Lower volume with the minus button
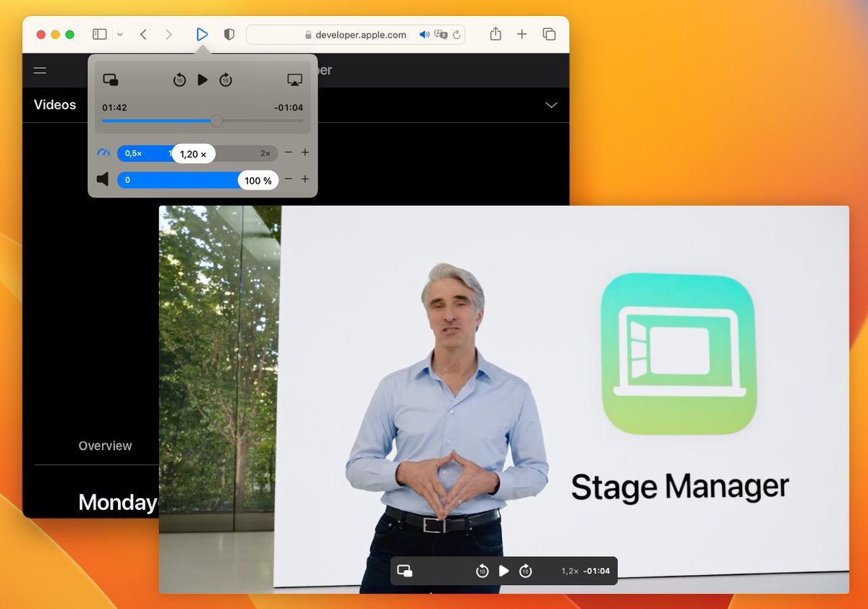Viewport: 868px width, 609px height. coord(289,179)
